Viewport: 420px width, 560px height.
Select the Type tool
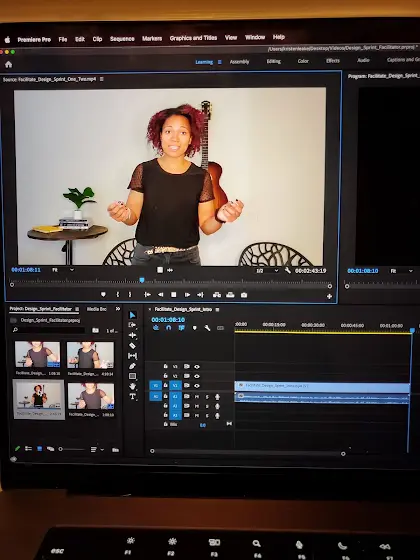pos(132,396)
